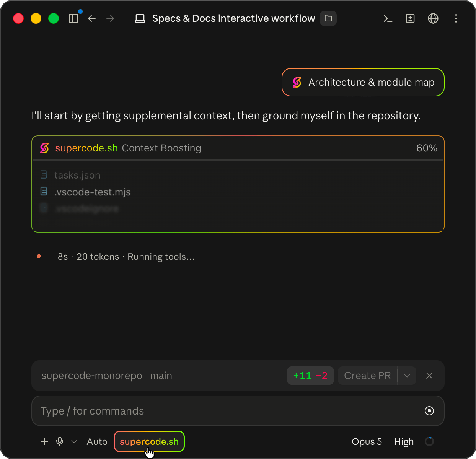This screenshot has width=476, height=459.
Task: Click the context usage ring indicator
Action: tap(429, 441)
